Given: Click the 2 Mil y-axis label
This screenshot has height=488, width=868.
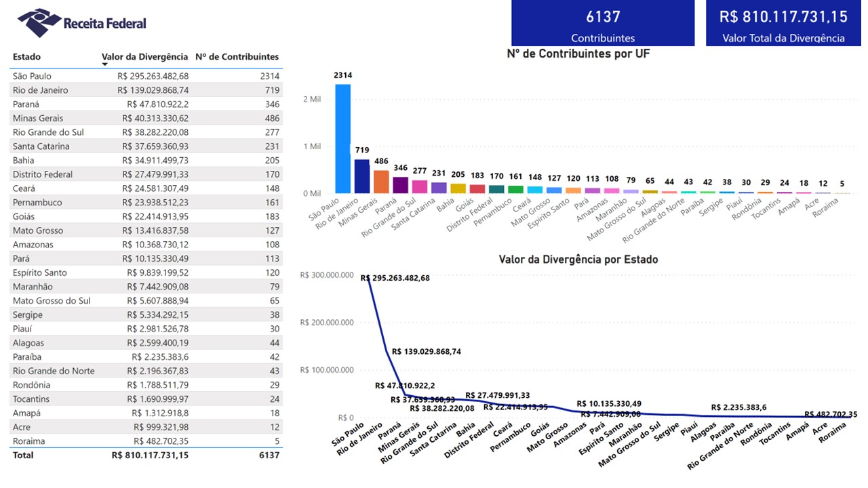Looking at the screenshot, I should coord(311,99).
